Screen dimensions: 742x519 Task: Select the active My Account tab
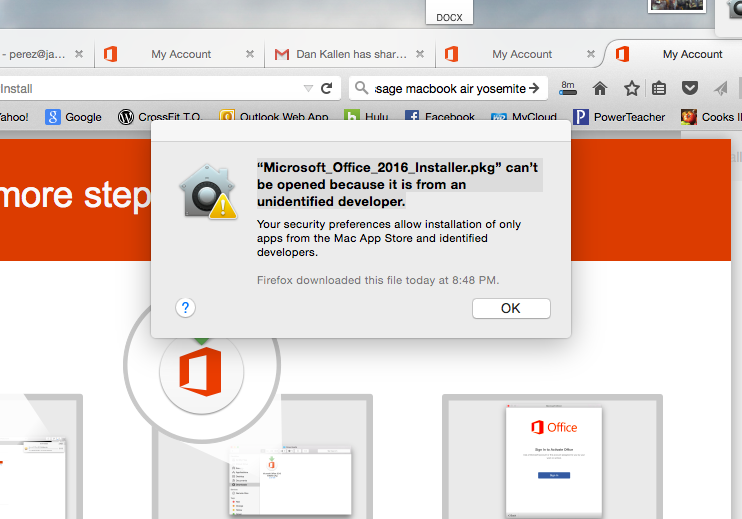[x=692, y=54]
